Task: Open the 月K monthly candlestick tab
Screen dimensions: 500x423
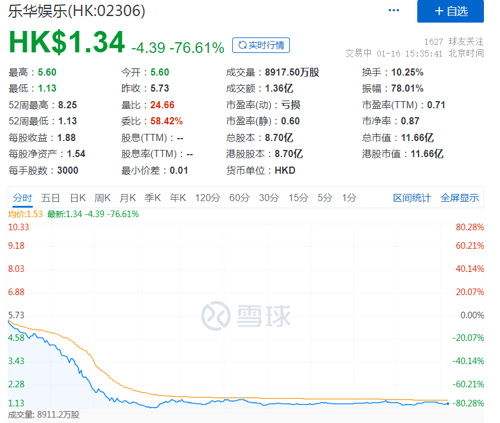Action: coord(128,198)
